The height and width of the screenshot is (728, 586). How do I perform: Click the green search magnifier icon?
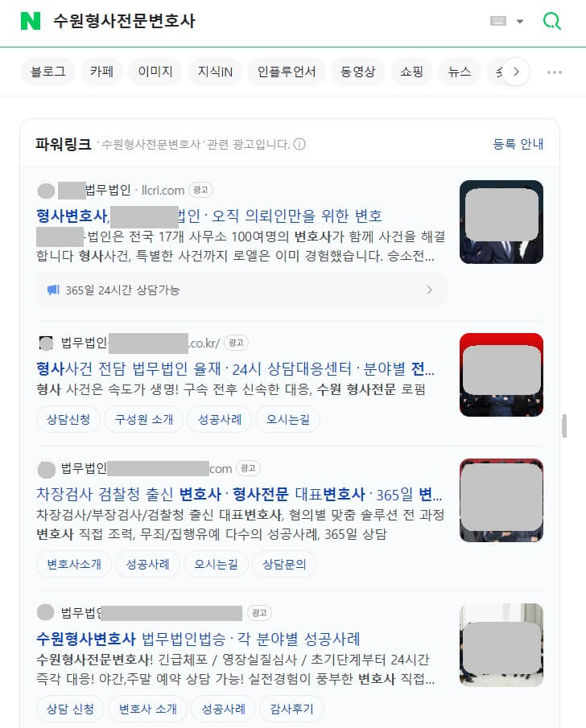click(552, 21)
